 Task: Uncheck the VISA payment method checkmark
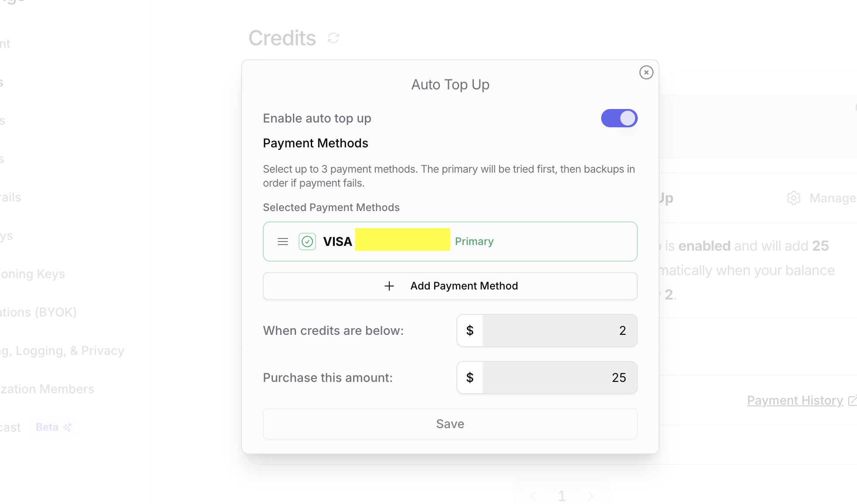pos(307,242)
